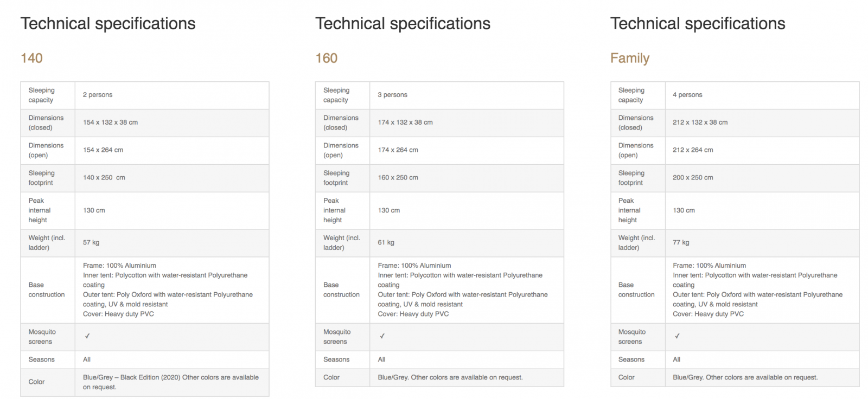Click the mosquito screens checkmark in 160 table
The width and height of the screenshot is (868, 399).
click(382, 336)
